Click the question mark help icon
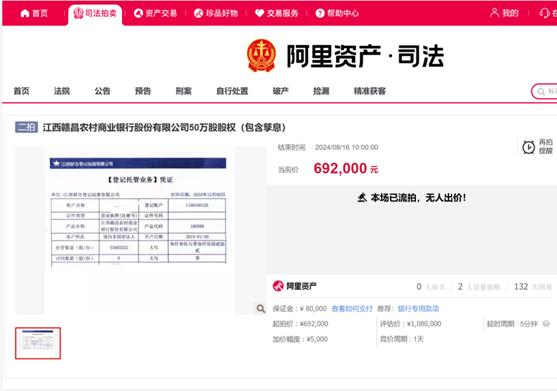This screenshot has width=557, height=391. point(320,13)
